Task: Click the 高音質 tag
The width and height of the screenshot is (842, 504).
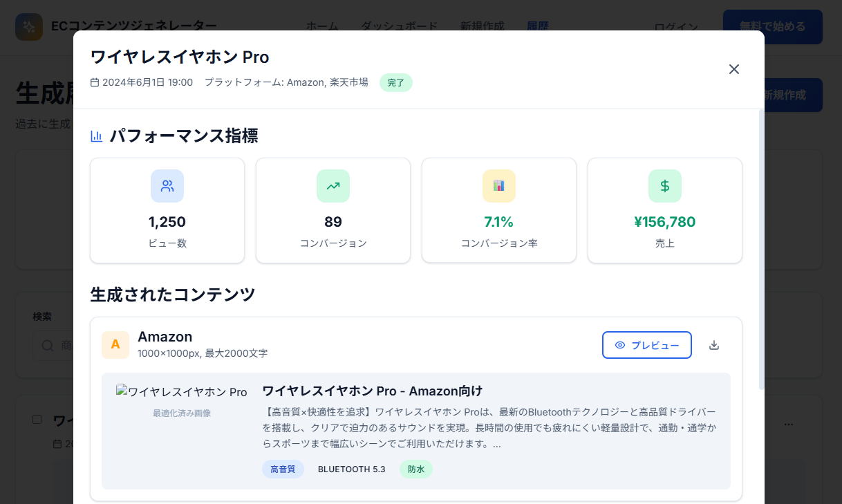Action: pyautogui.click(x=283, y=469)
